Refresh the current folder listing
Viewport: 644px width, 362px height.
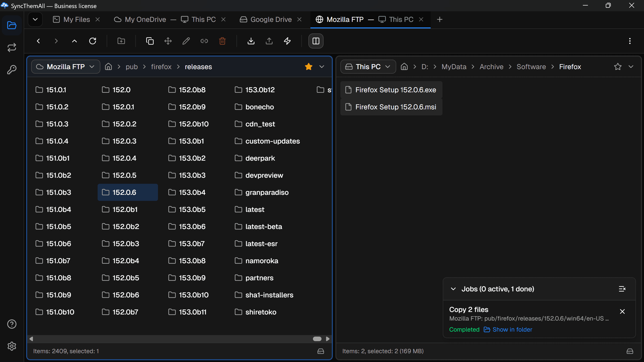pos(93,41)
